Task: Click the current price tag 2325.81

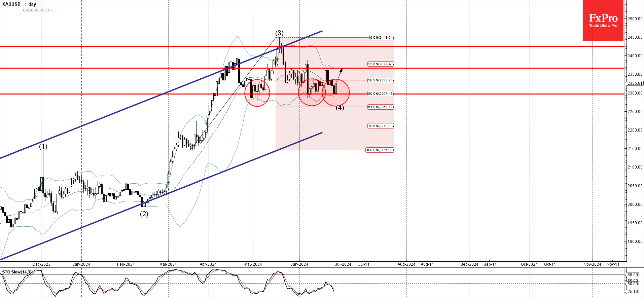Action: point(635,83)
